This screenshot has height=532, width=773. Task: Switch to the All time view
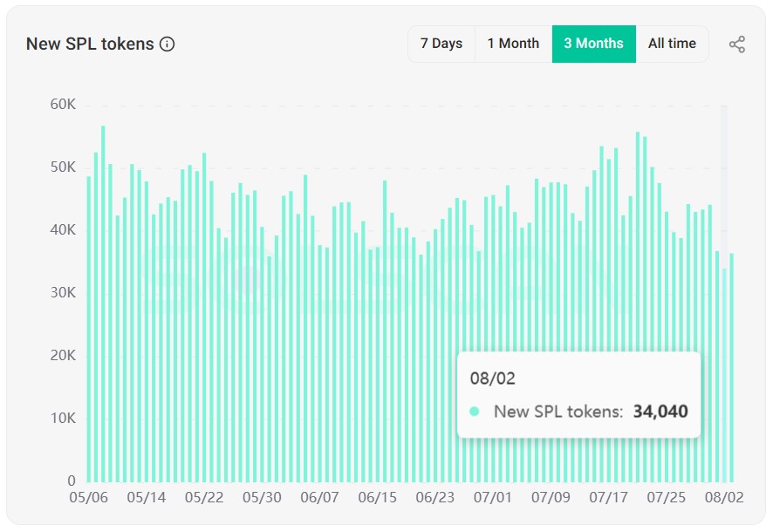(672, 44)
